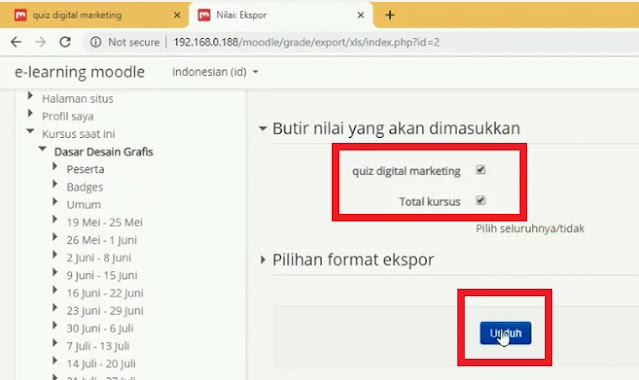Open Halaman situs navigation item
The height and width of the screenshot is (380, 639).
coord(77,99)
